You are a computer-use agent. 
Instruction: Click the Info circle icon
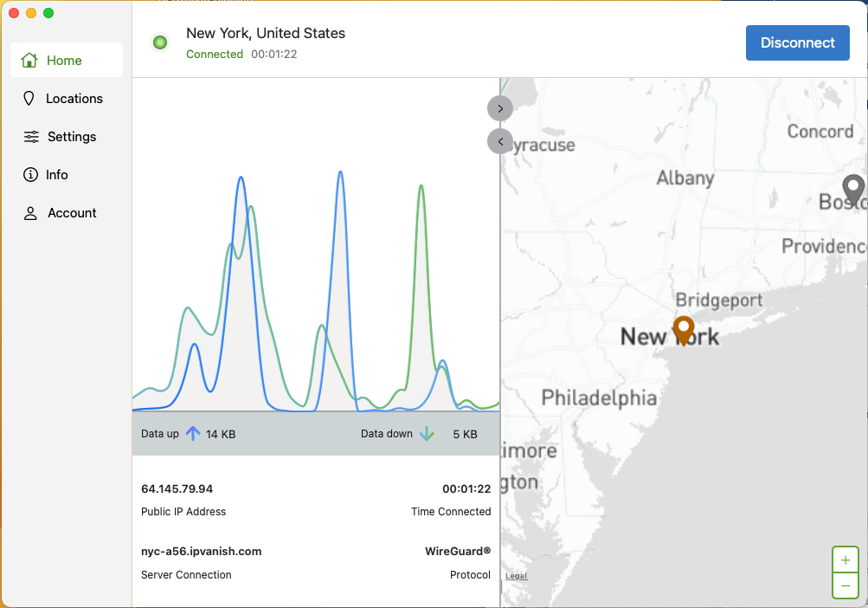click(30, 175)
